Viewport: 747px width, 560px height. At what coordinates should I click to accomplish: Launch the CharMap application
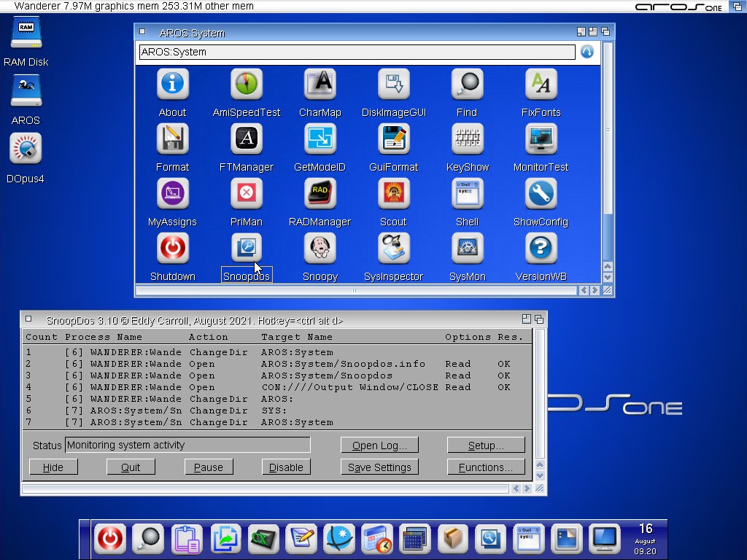320,85
